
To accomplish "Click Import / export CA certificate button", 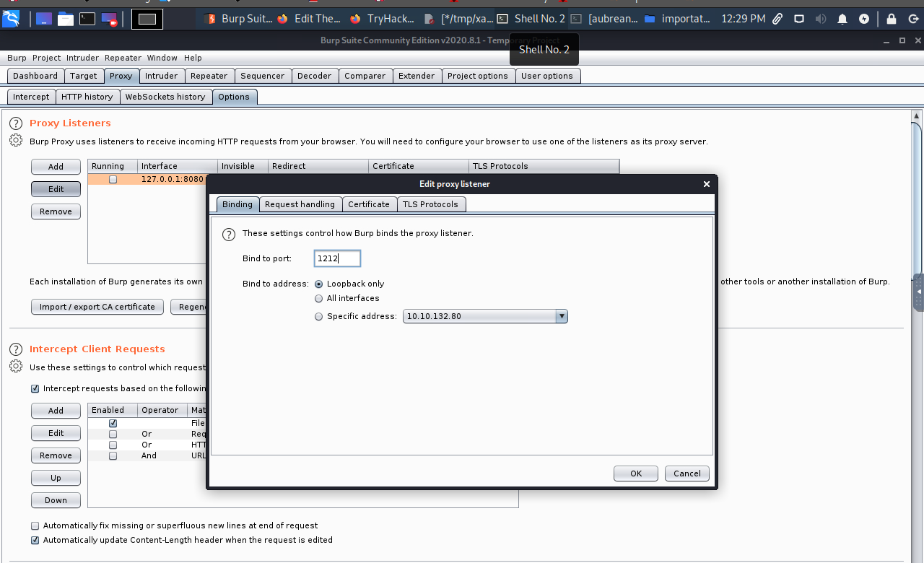I will (97, 307).
